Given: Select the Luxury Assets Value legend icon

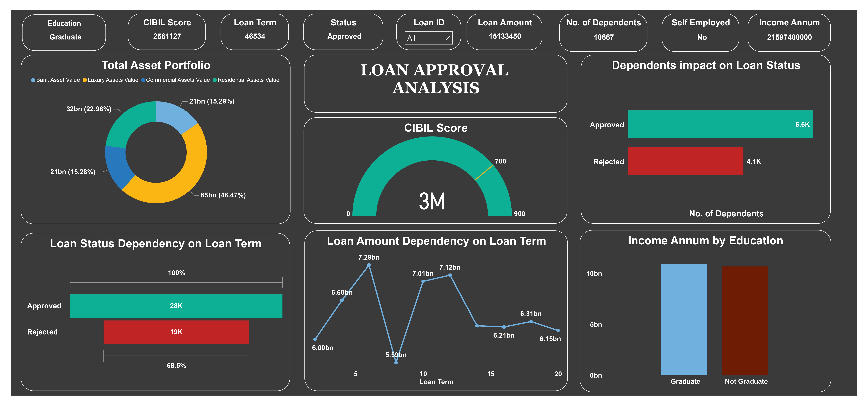Looking at the screenshot, I should coord(85,80).
